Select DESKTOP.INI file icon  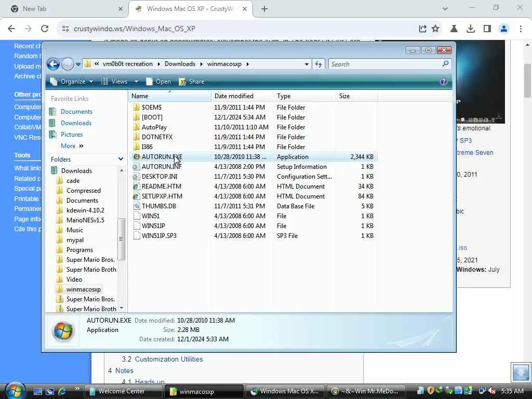pyautogui.click(x=137, y=177)
